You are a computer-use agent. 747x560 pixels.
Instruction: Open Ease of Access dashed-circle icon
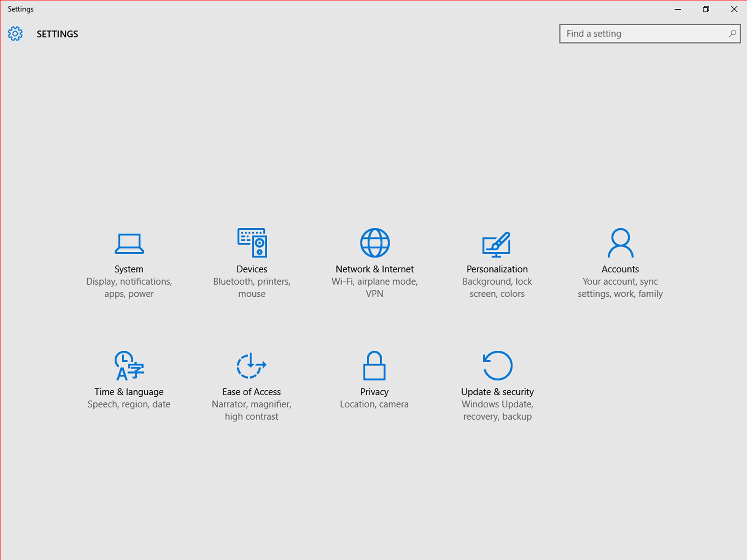pos(251,366)
